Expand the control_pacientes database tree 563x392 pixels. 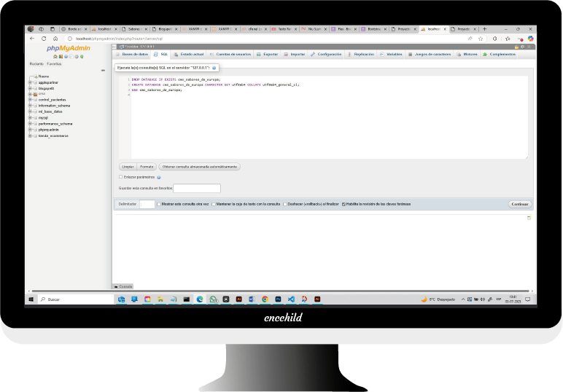(30, 99)
